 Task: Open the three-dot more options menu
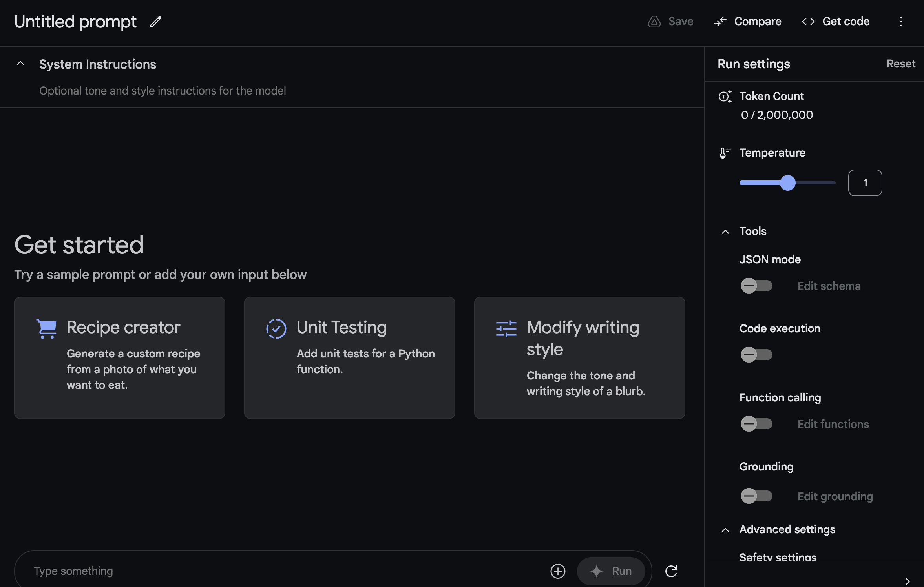901,22
